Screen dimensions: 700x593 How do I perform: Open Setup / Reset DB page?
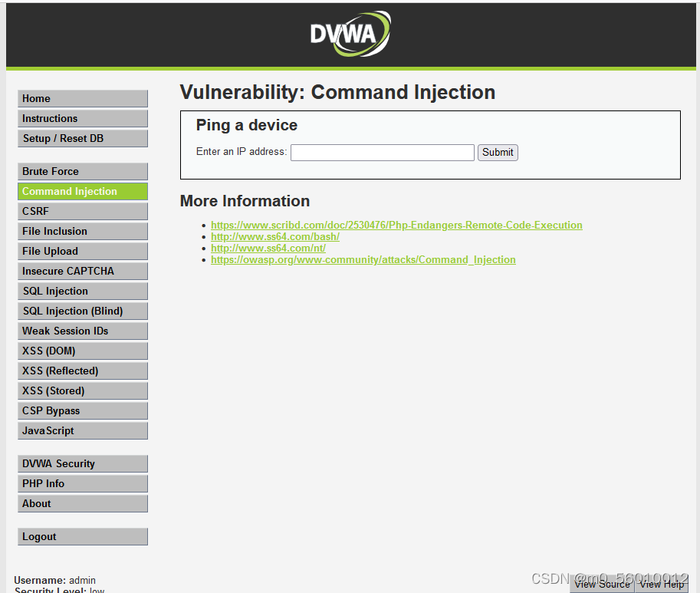point(83,138)
